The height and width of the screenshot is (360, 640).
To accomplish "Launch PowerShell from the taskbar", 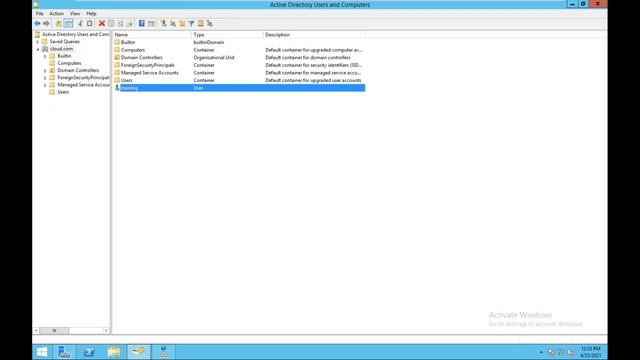I will (89, 352).
